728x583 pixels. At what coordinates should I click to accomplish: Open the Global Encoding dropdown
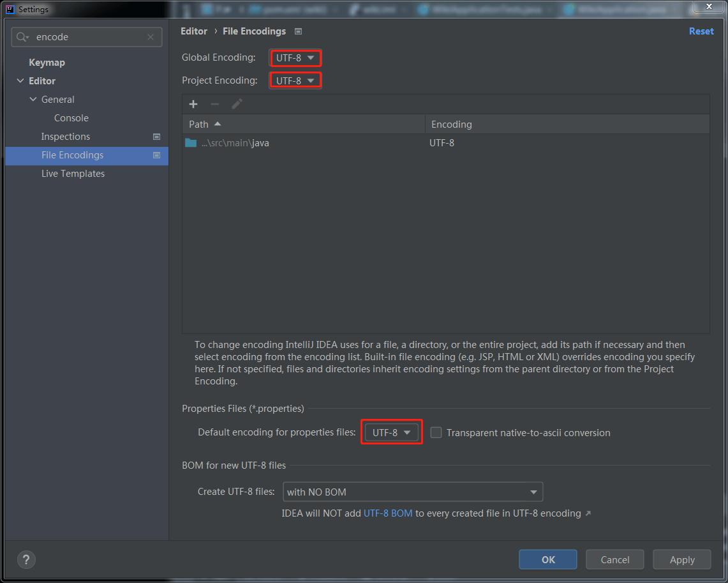tap(295, 57)
